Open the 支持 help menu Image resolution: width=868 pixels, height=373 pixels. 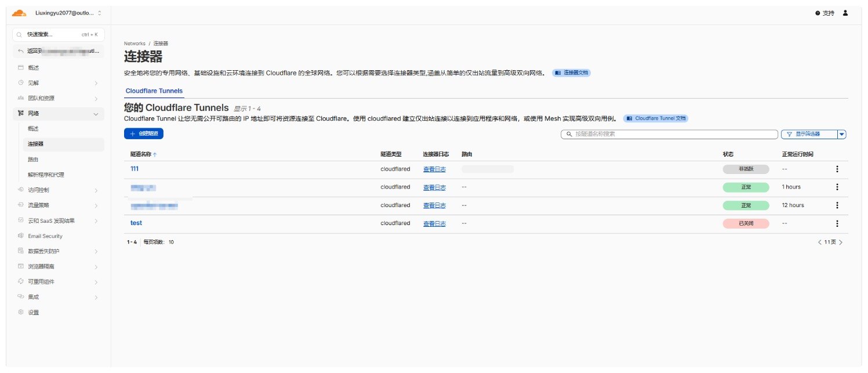tap(825, 13)
